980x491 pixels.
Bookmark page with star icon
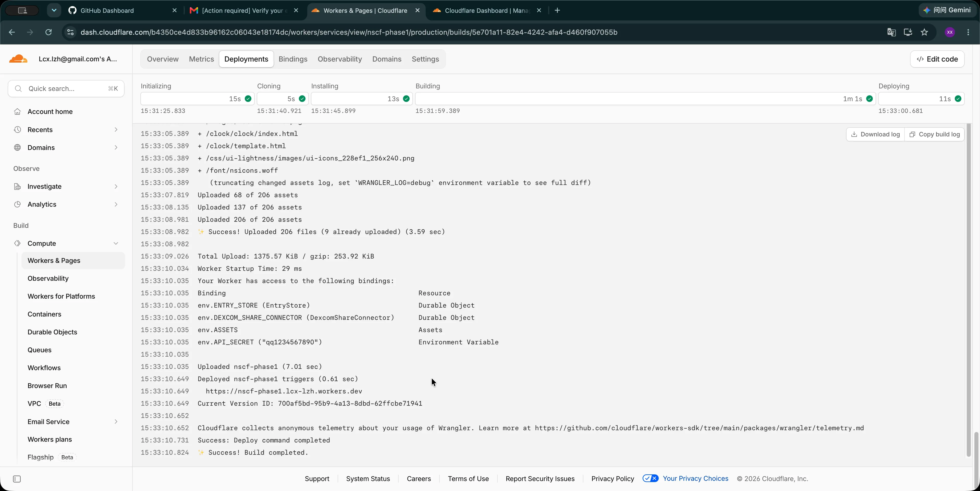[x=924, y=32]
